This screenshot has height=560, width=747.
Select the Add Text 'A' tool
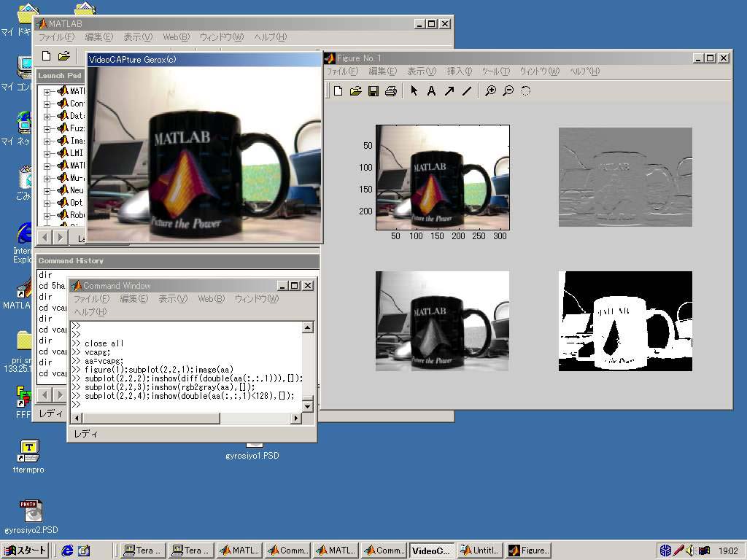click(x=431, y=91)
